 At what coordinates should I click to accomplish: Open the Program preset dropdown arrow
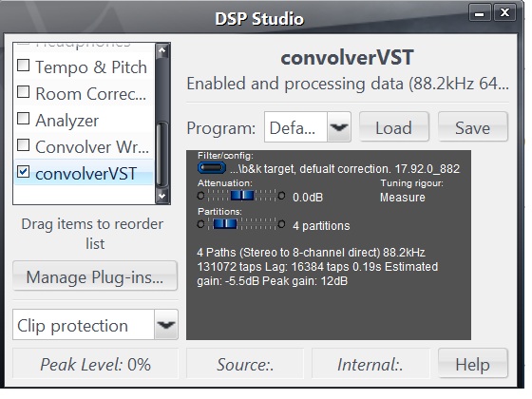click(x=339, y=127)
